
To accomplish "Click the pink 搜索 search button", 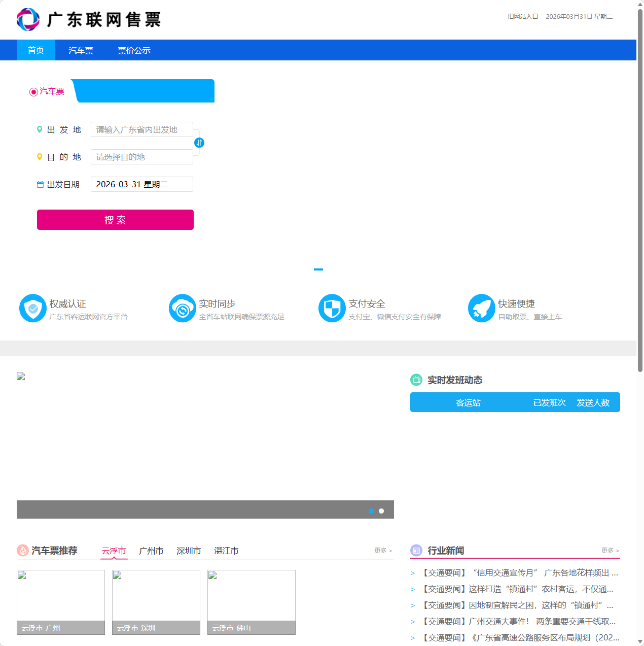I will click(115, 220).
